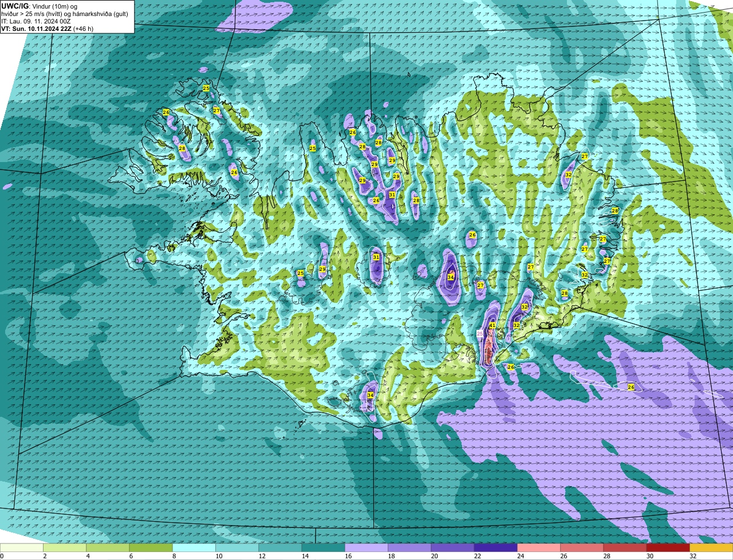Screen dimensions: 733x560
Task: Pick the violet legend swatch between 20 and 22
Action: tap(452, 547)
